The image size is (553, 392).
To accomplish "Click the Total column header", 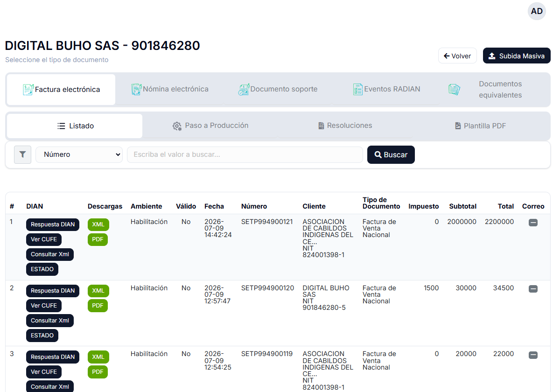I will [506, 206].
